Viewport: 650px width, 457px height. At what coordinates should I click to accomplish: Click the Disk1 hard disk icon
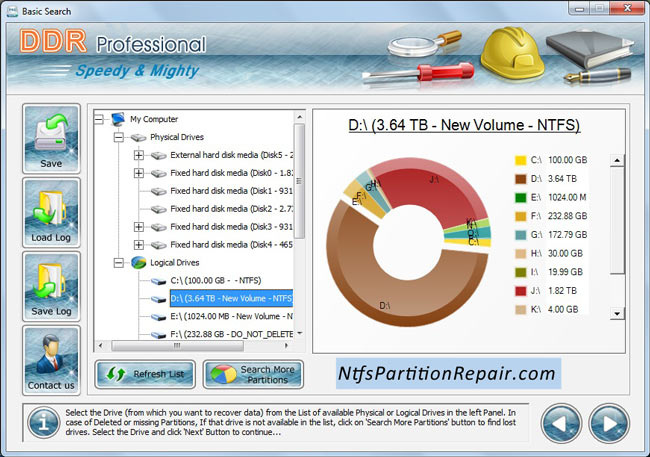click(158, 192)
